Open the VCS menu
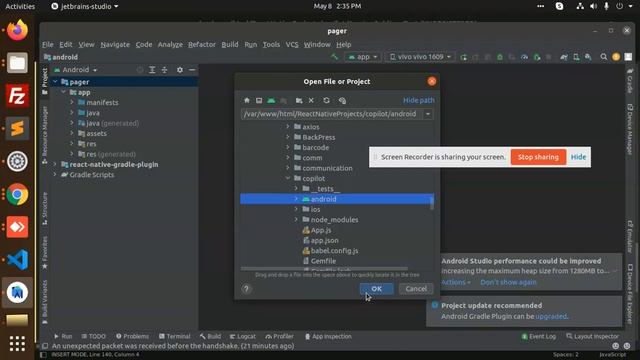The height and width of the screenshot is (360, 640). click(x=292, y=44)
